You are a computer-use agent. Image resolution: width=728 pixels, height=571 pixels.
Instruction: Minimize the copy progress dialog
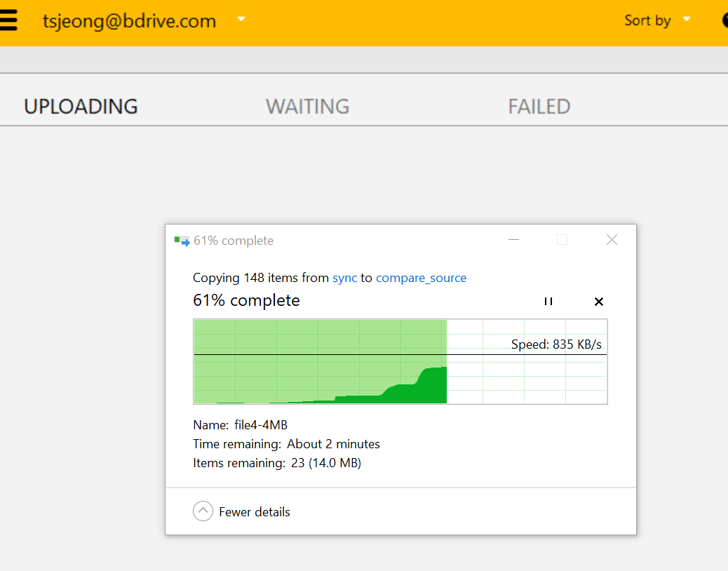pos(514,240)
